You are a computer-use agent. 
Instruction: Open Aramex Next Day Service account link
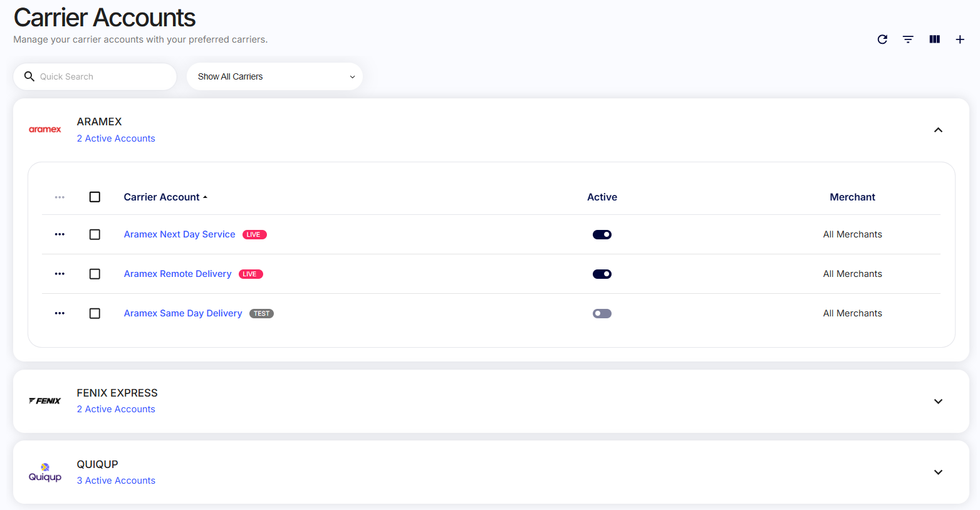(x=179, y=234)
